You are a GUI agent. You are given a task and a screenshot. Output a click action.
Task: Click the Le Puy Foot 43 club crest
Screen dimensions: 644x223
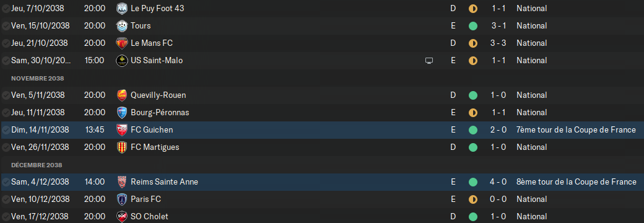(x=122, y=8)
